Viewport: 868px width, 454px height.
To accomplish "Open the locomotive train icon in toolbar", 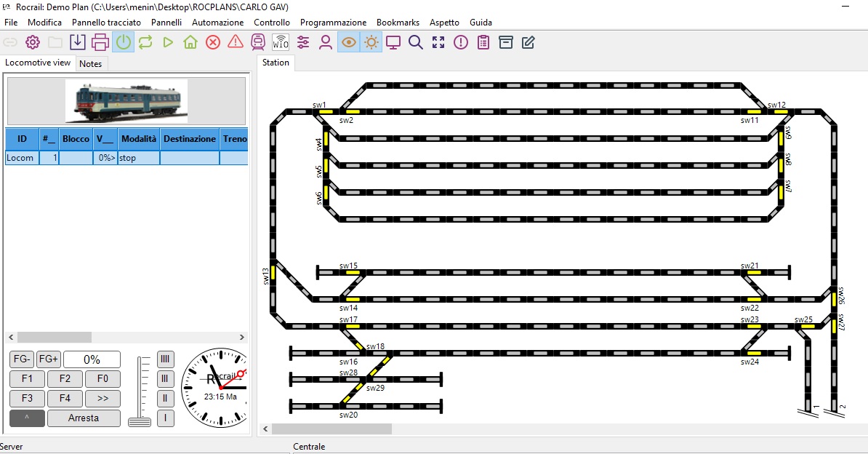I will (x=257, y=42).
